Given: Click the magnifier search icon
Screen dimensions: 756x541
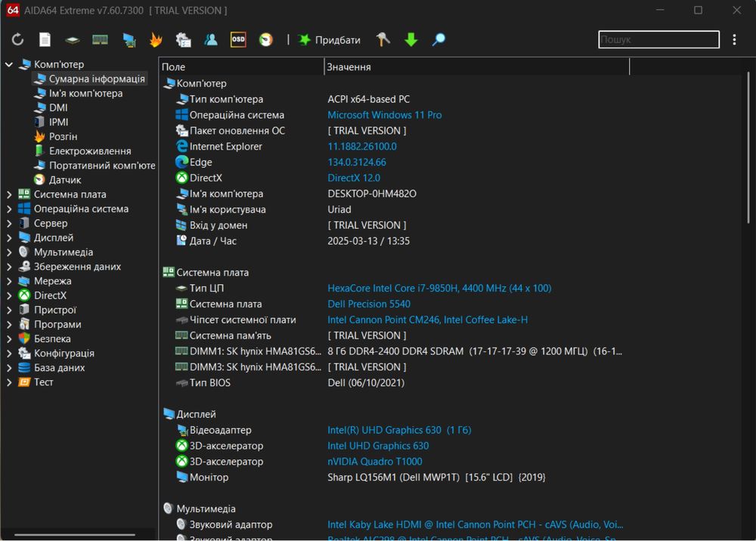Looking at the screenshot, I should (x=438, y=39).
